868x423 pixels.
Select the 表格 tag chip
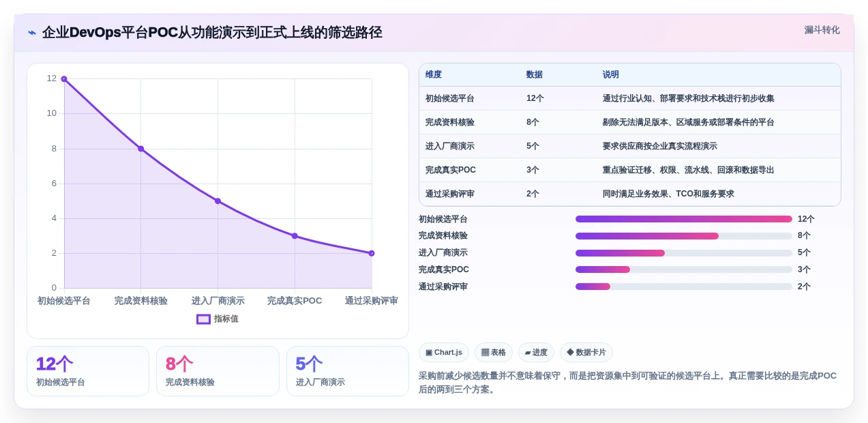pyautogui.click(x=494, y=352)
